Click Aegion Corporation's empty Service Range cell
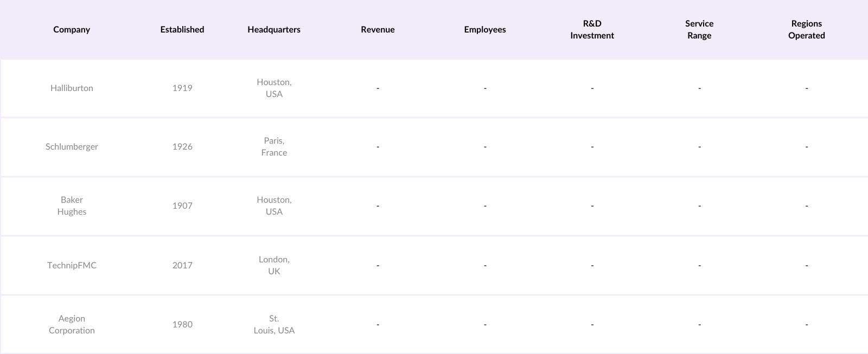868x354 pixels. pyautogui.click(x=699, y=325)
